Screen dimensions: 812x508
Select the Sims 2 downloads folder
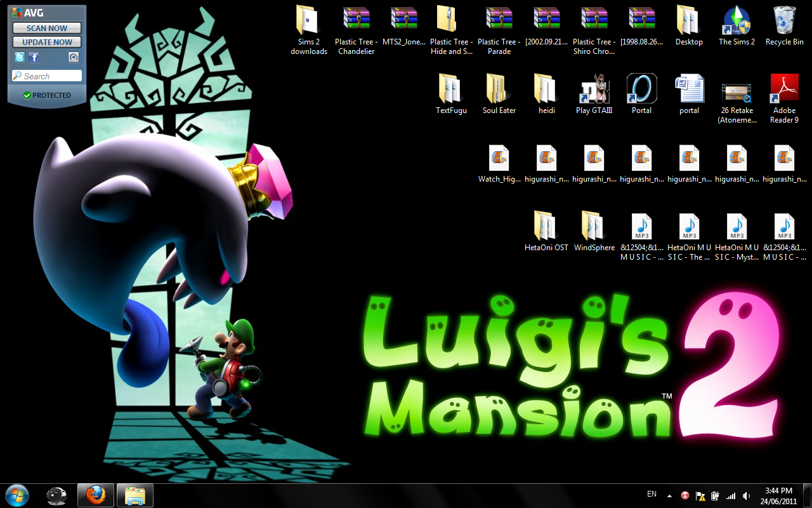[x=309, y=30]
